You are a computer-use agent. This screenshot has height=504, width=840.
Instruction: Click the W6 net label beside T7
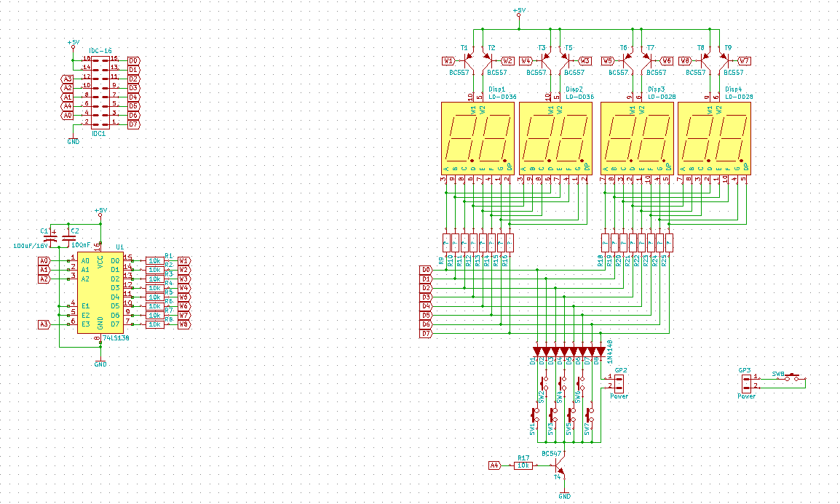click(x=667, y=61)
